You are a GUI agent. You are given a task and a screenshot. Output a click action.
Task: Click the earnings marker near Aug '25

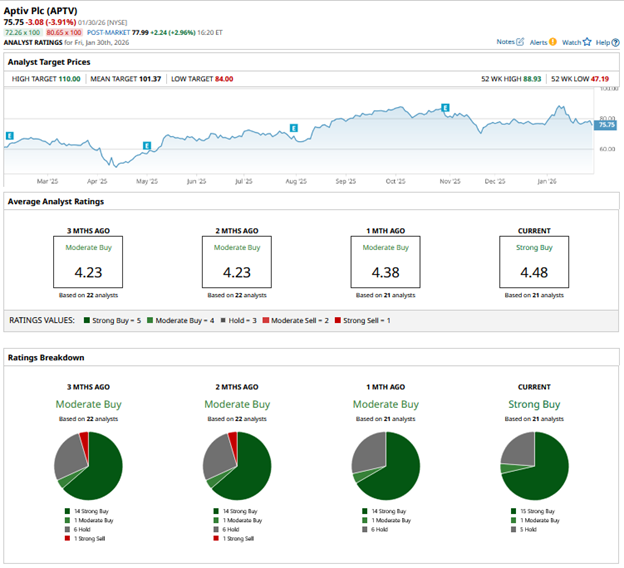coord(294,128)
